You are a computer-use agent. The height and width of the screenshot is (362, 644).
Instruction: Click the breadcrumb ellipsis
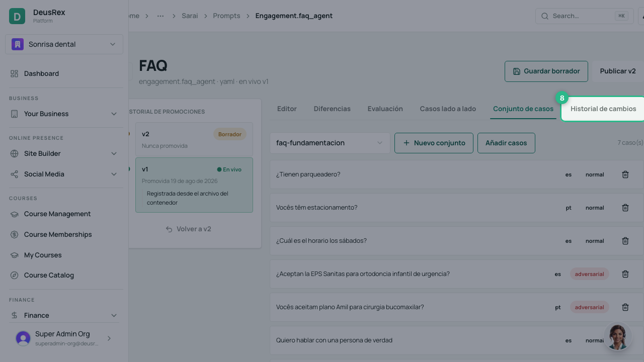(x=160, y=16)
